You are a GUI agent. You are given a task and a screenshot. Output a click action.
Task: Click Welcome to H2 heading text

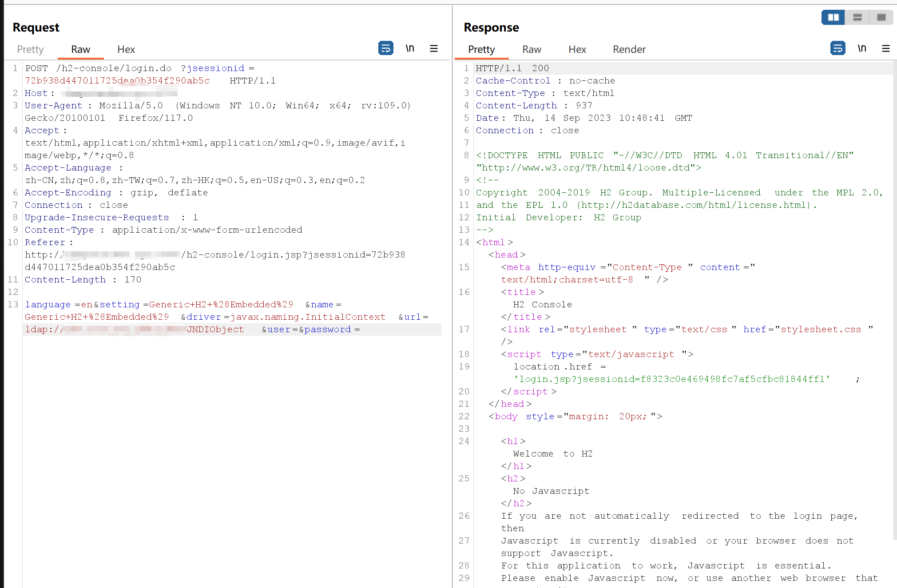(553, 453)
